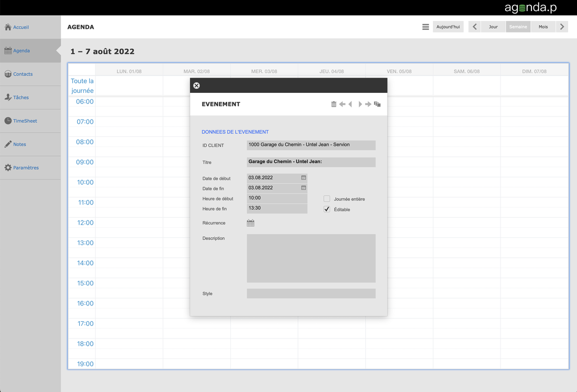Viewport: 577px width, 392px height.
Task: Click the right arrow icon in event header
Action: 368,104
